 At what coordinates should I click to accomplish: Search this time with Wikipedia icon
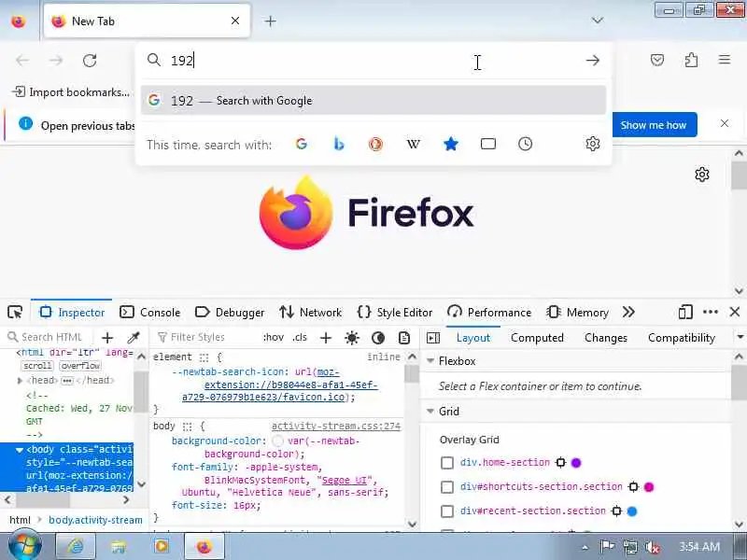coord(413,144)
